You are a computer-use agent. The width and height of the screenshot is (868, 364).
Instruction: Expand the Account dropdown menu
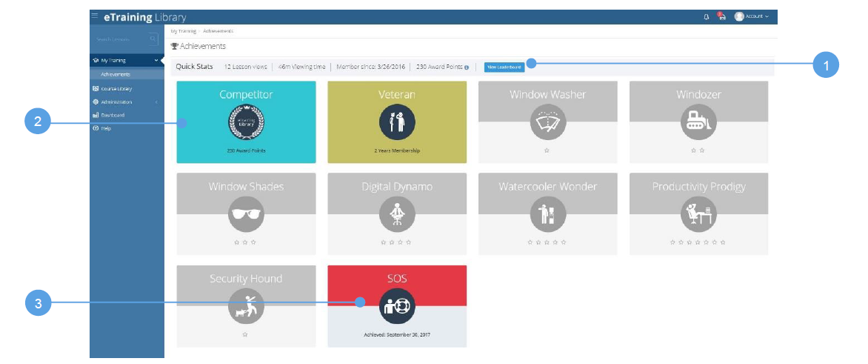click(x=752, y=16)
